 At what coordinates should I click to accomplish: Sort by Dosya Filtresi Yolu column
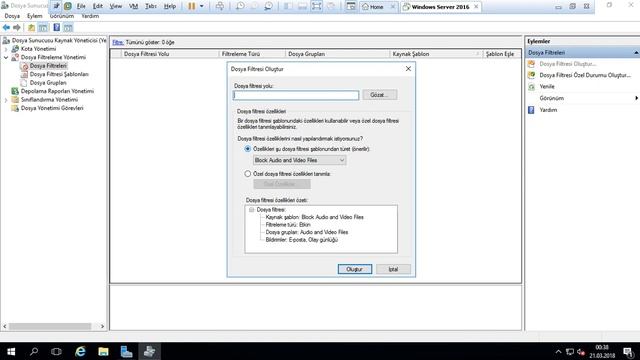[170, 54]
